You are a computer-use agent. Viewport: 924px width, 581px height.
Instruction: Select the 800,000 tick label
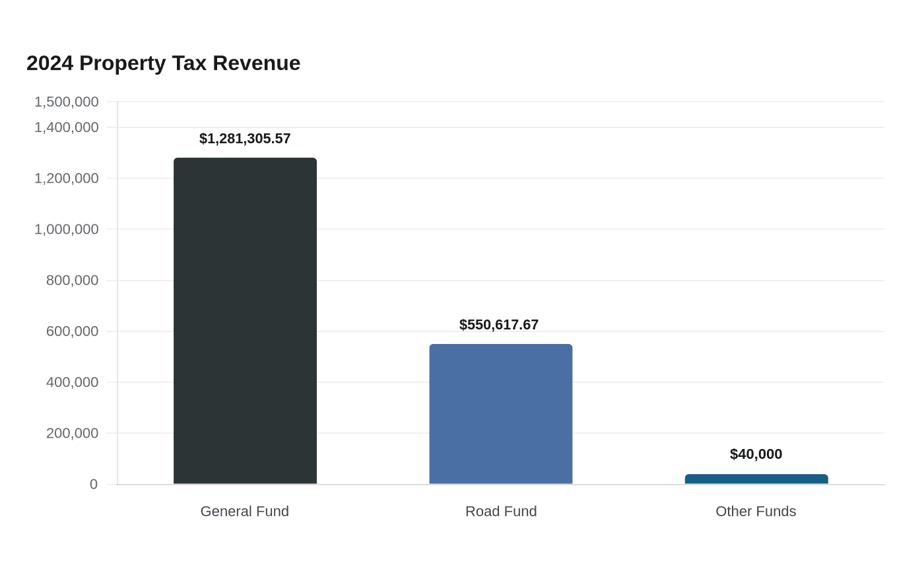(73, 281)
